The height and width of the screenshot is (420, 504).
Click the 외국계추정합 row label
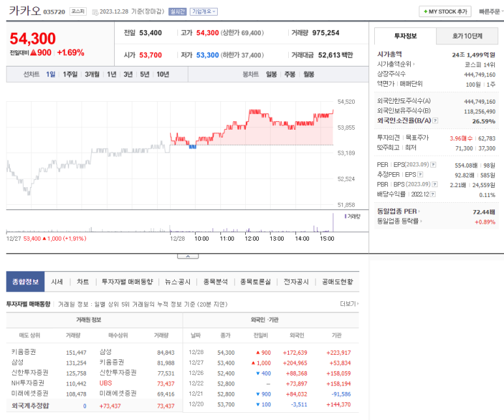[x=30, y=406]
